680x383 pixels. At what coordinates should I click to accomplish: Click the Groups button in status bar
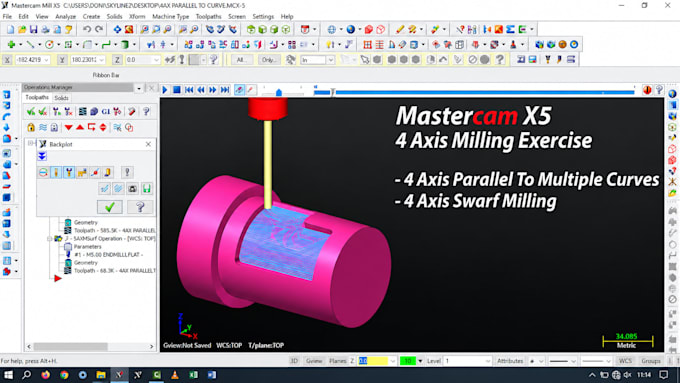tap(651, 361)
